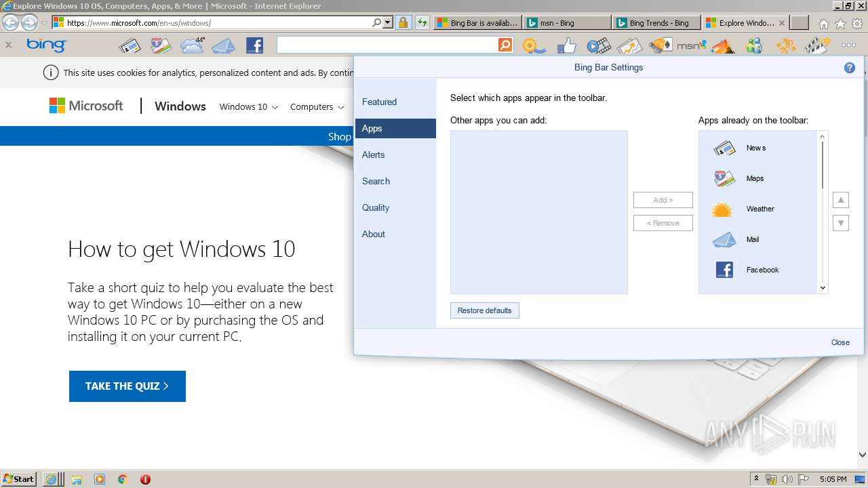Close the Bing Bar Settings dialog via Close link
The image size is (868, 488).
click(840, 342)
